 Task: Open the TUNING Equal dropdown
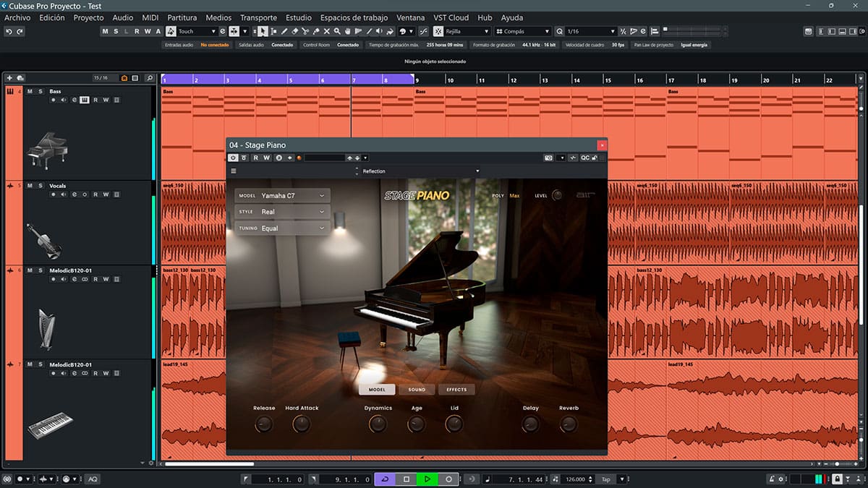(x=282, y=228)
